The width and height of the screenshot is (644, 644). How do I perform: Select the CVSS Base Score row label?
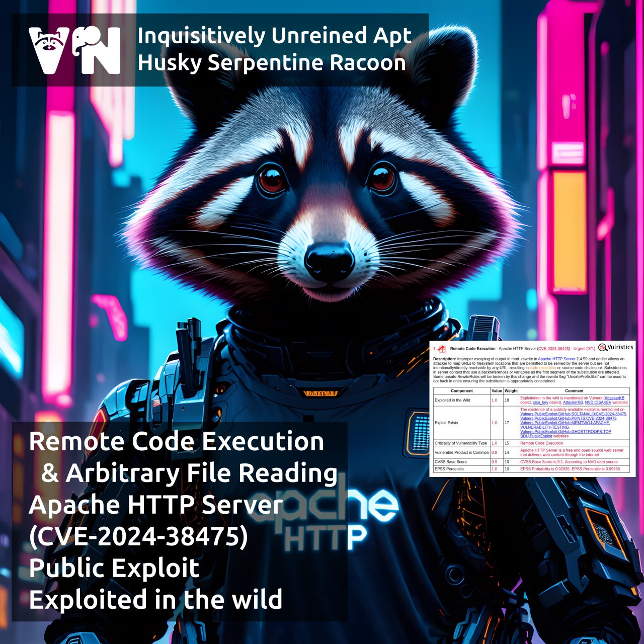click(x=451, y=461)
